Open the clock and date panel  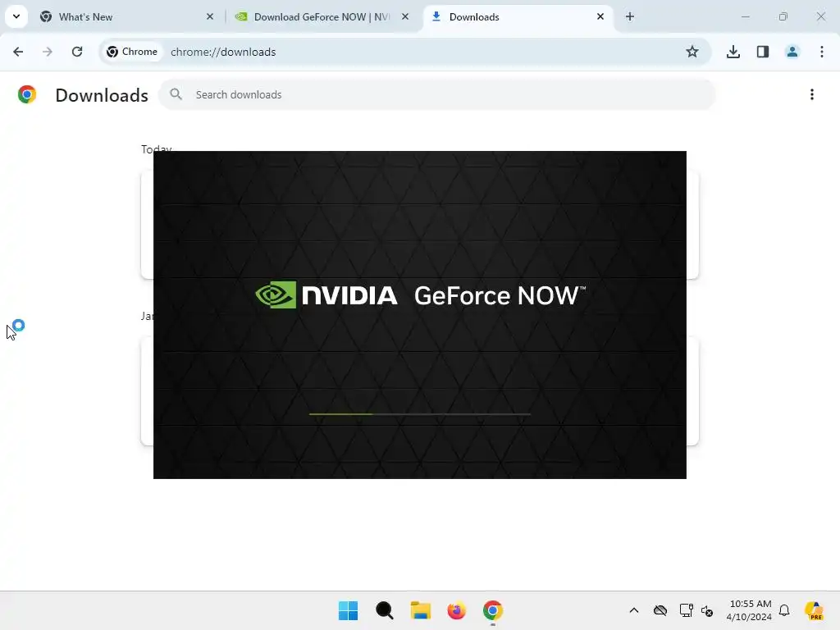coord(750,610)
